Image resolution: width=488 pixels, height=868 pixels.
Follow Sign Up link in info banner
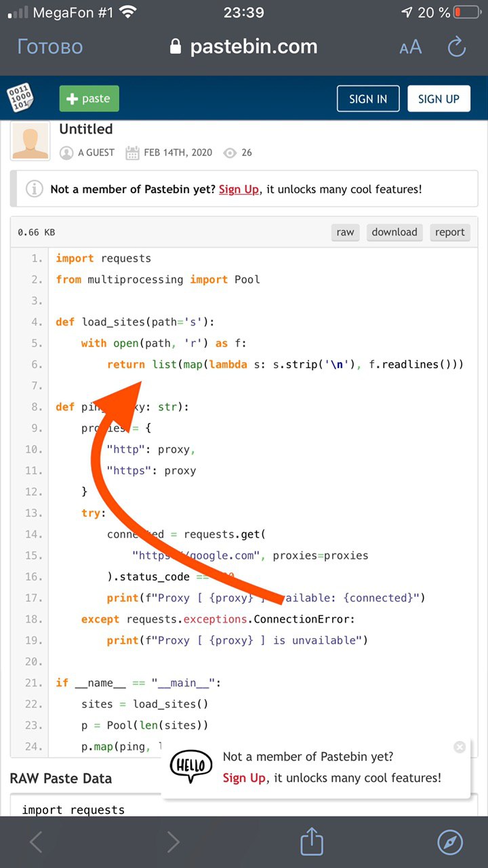point(239,189)
